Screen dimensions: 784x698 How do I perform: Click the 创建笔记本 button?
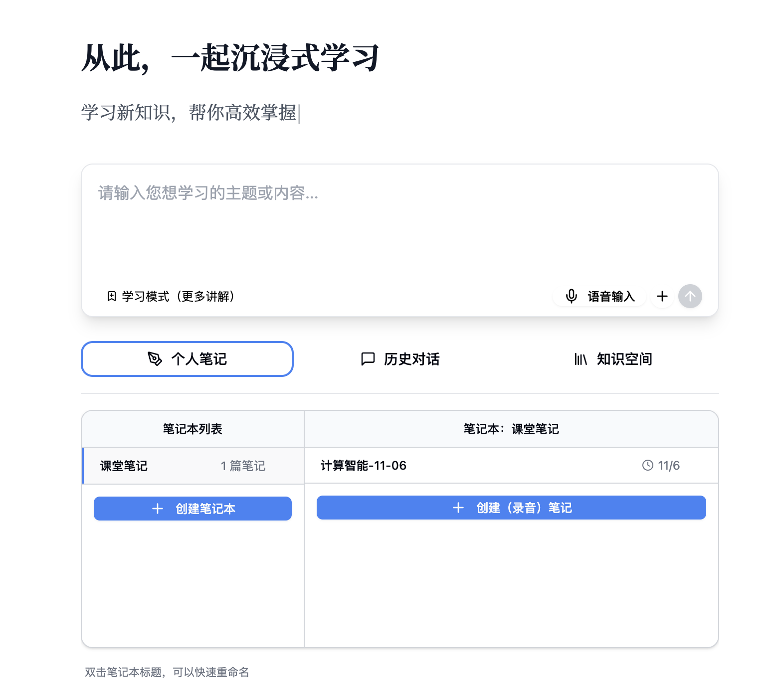(193, 509)
